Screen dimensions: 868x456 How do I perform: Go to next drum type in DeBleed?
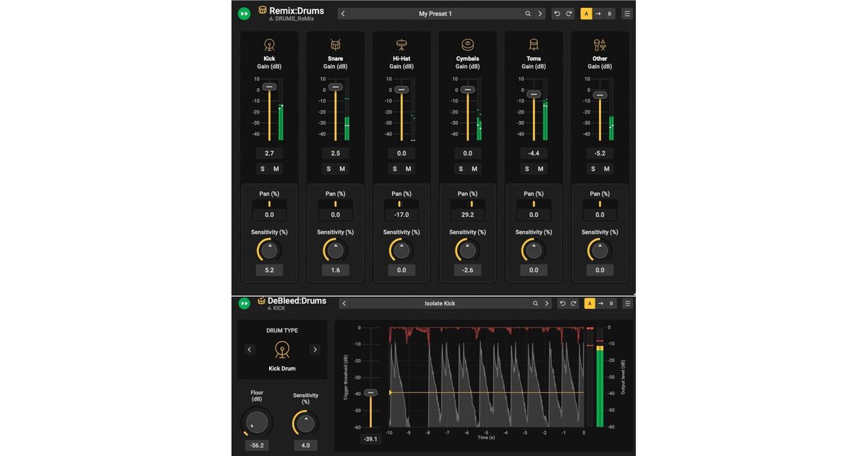point(315,350)
